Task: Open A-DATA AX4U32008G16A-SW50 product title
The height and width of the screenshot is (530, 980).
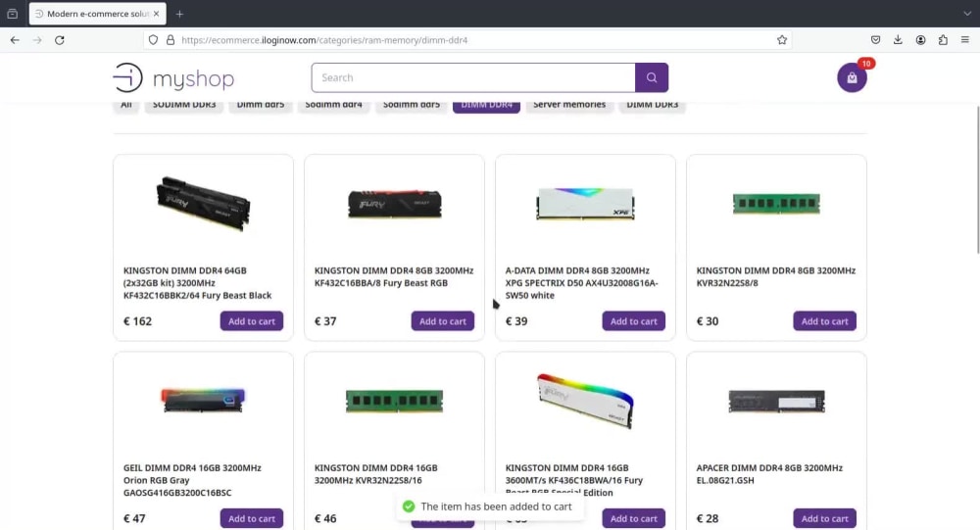Action: pos(582,283)
